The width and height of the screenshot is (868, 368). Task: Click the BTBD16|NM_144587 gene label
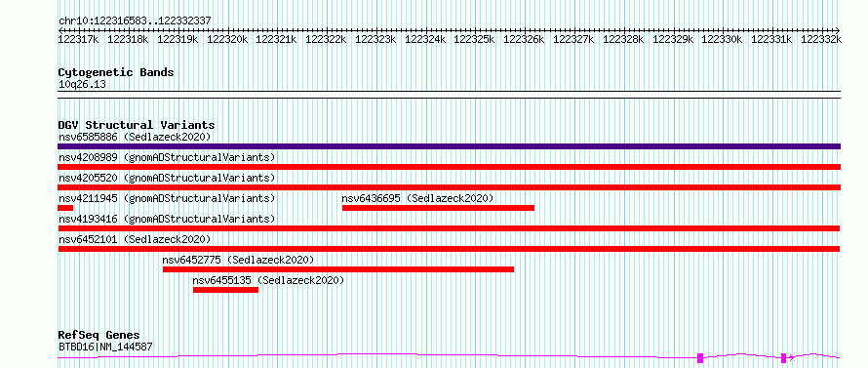click(105, 347)
